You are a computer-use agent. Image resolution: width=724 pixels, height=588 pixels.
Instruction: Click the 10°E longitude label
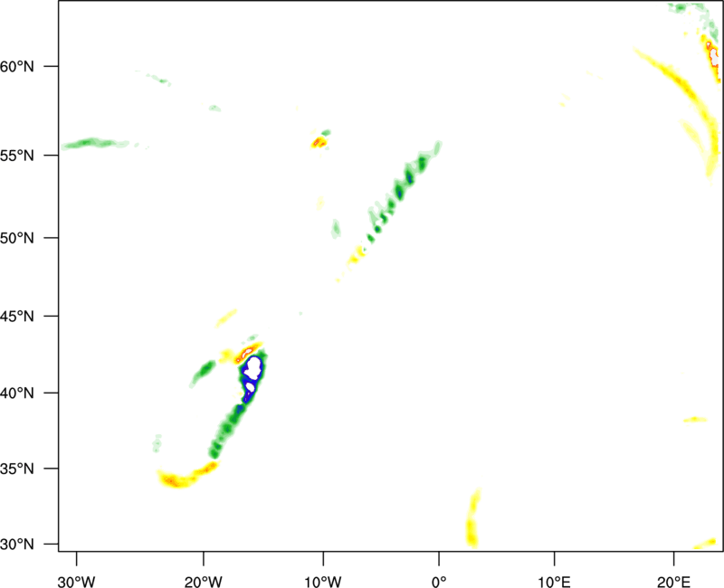[x=554, y=582]
